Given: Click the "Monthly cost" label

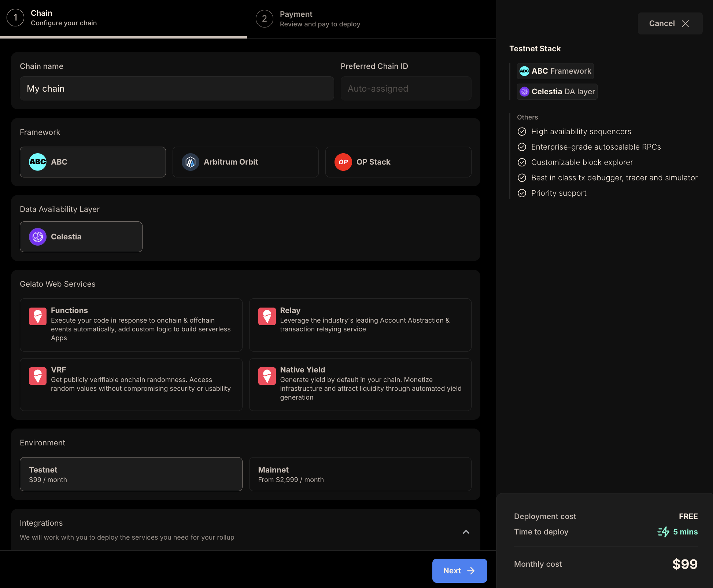Looking at the screenshot, I should (538, 564).
